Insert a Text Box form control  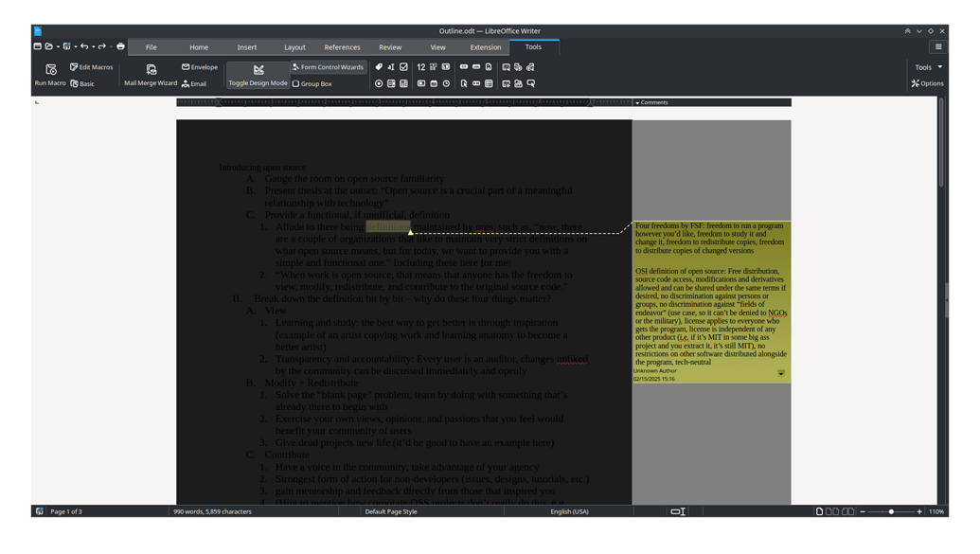tap(391, 67)
